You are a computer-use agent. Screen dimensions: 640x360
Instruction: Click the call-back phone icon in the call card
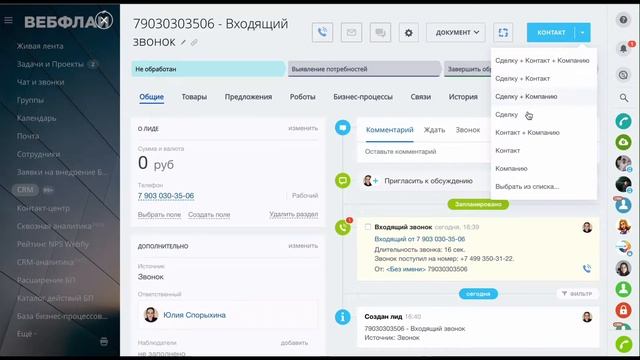(587, 269)
